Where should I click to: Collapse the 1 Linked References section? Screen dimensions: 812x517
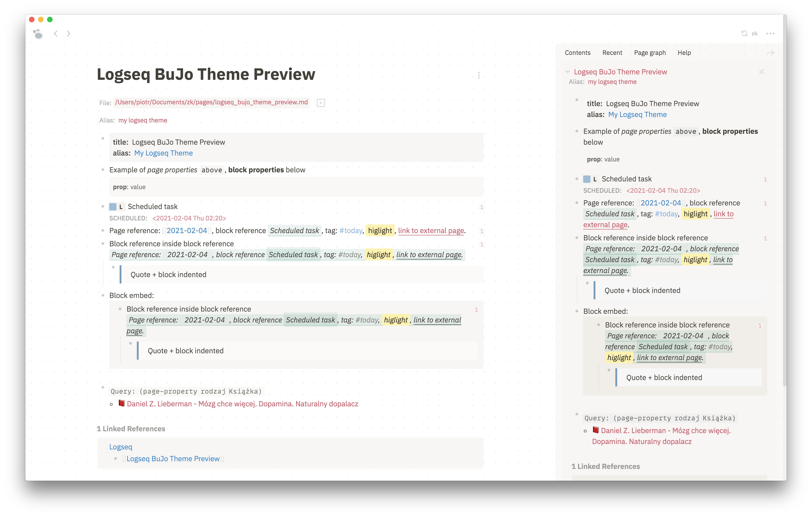click(x=131, y=429)
